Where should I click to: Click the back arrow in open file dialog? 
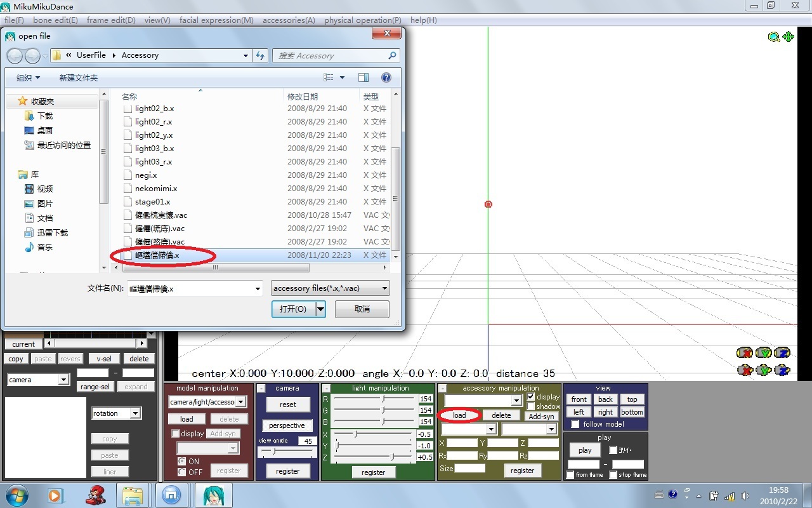[x=15, y=56]
